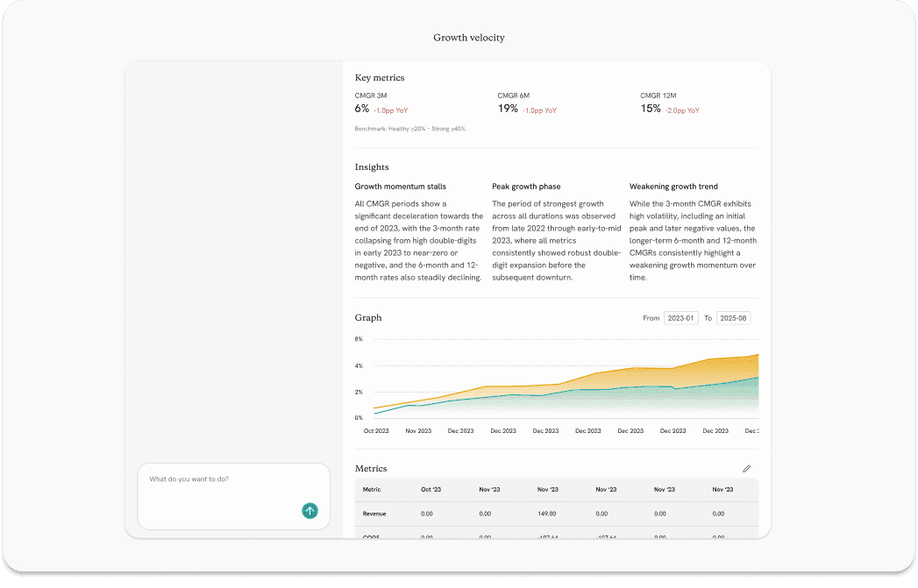Click the -1.0pp YoY change indicator
The image size is (918, 588).
click(x=389, y=110)
